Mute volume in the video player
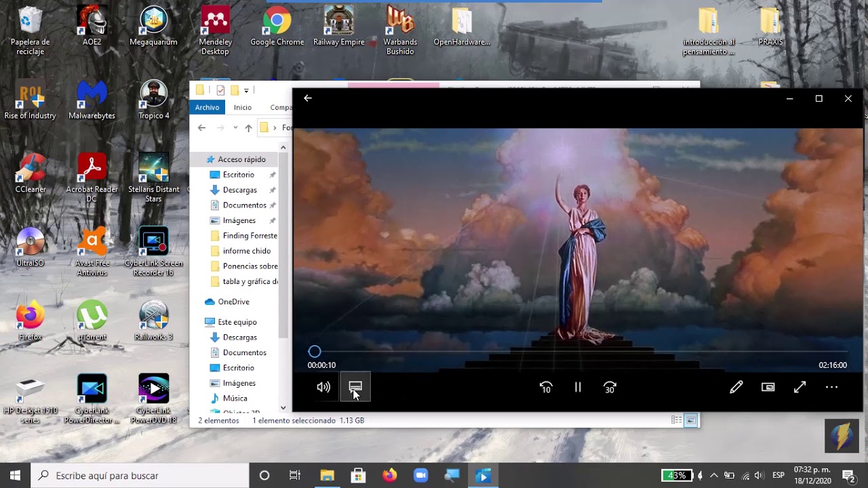Viewport: 868px width, 488px height. click(x=323, y=387)
